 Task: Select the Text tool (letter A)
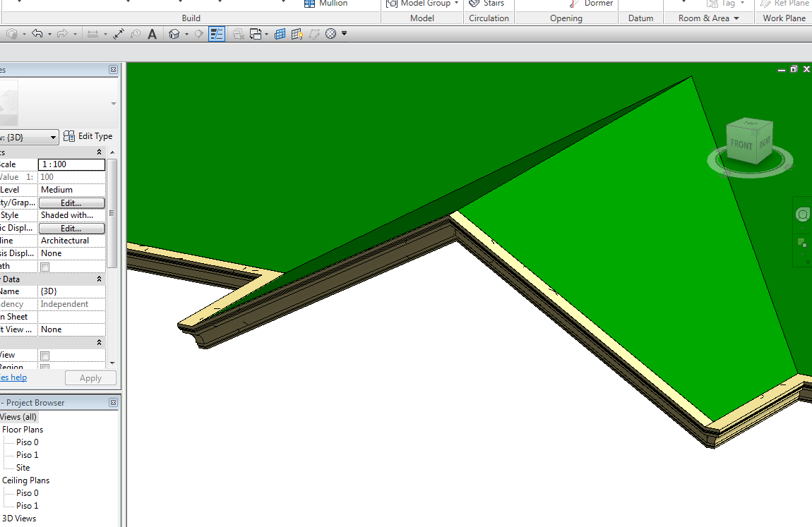pyautogui.click(x=152, y=34)
